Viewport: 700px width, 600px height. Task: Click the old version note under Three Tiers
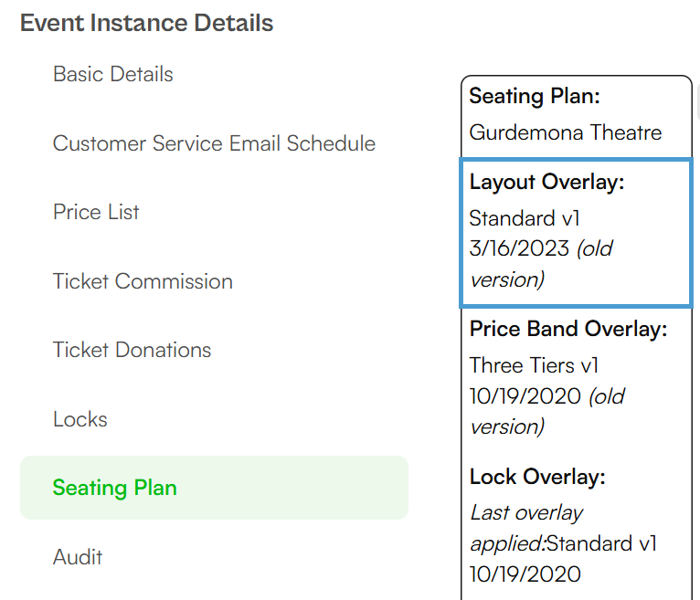coord(547,412)
